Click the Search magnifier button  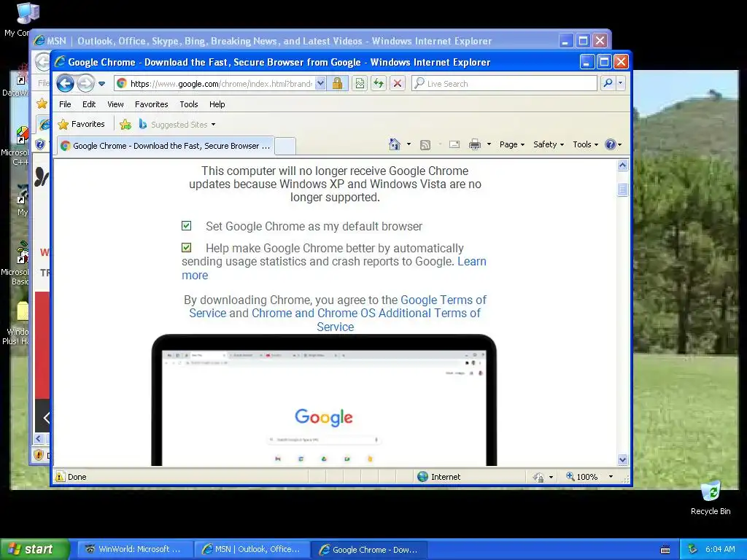click(608, 83)
